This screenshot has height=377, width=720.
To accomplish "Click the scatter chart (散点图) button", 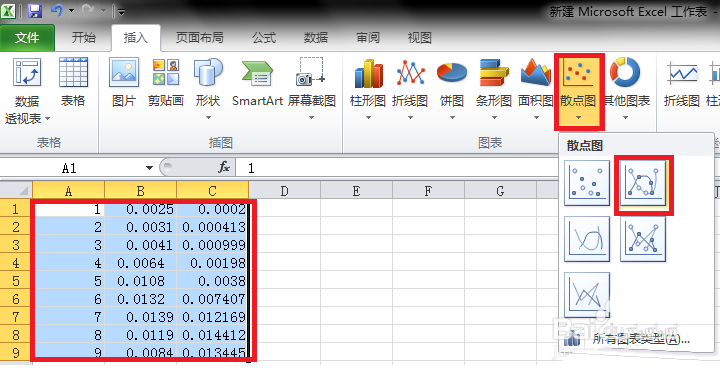I will coord(578,90).
